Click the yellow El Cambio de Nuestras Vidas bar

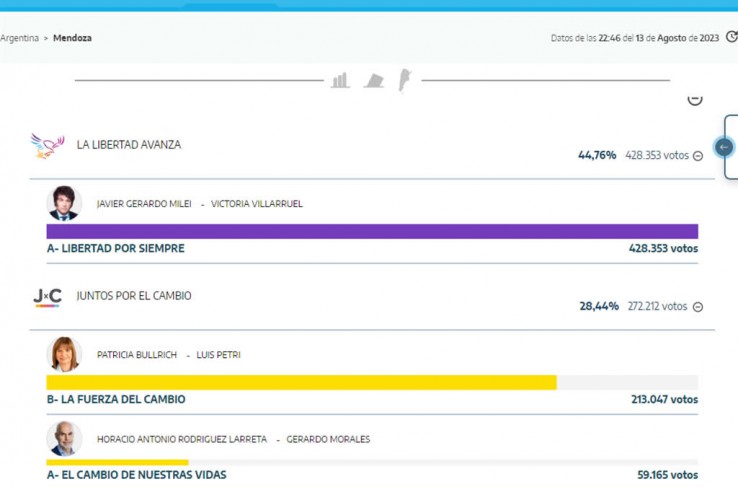point(117,463)
